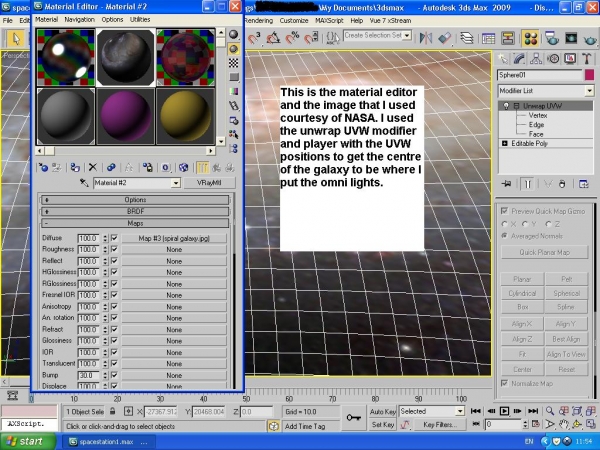Expand the Options rollout
Screen dimensions: 600x450
[x=135, y=200]
